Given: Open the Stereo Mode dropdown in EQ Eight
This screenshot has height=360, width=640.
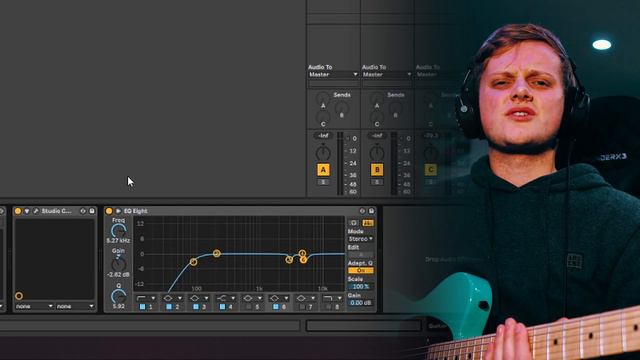Looking at the screenshot, I should click(361, 239).
